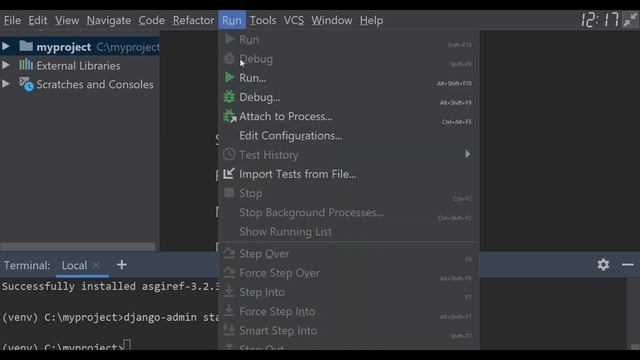Screen dimensions: 640x360
Task: Click the myproject folder icon
Action: tap(26, 46)
